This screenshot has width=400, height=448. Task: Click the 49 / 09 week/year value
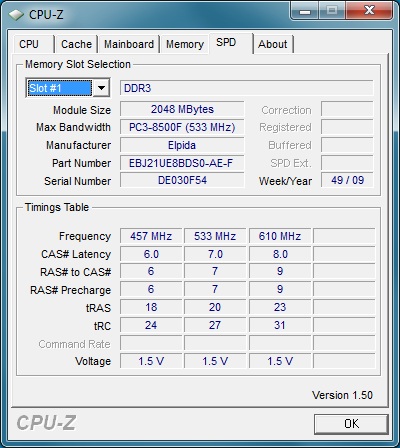(x=347, y=180)
